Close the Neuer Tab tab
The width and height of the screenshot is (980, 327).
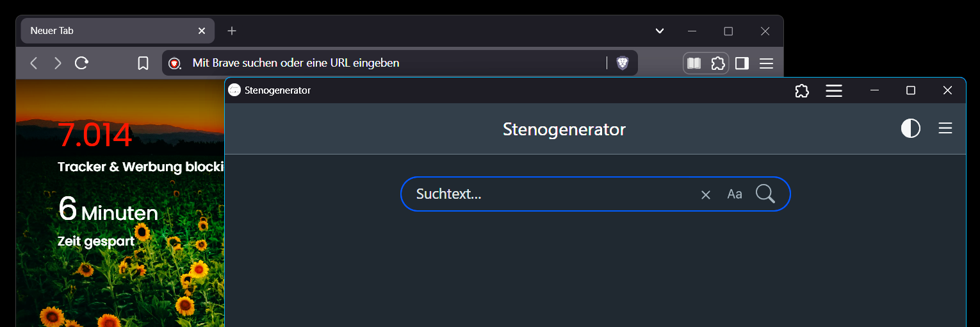coord(202,31)
